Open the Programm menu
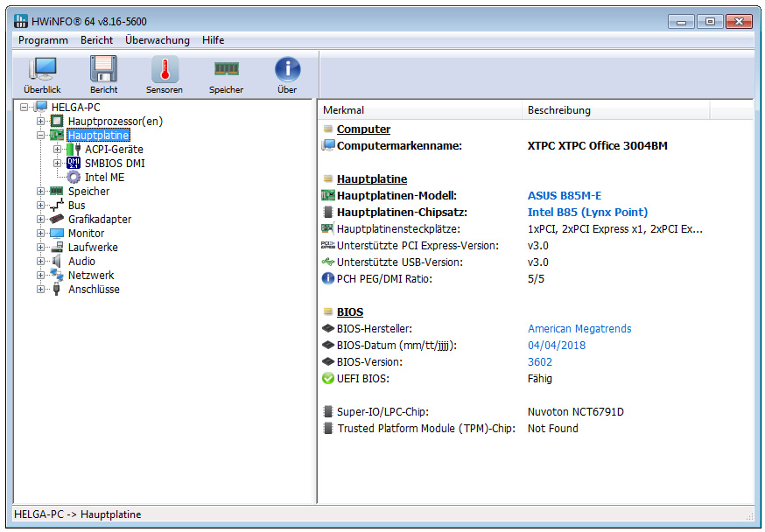The height and width of the screenshot is (532, 765). (43, 40)
